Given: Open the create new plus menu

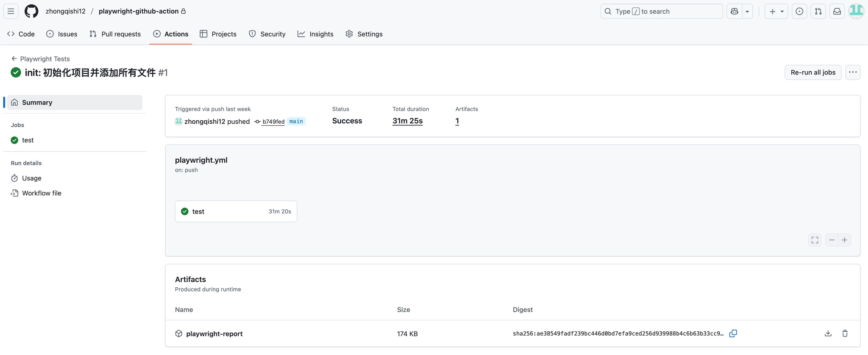Looking at the screenshot, I should [776, 11].
